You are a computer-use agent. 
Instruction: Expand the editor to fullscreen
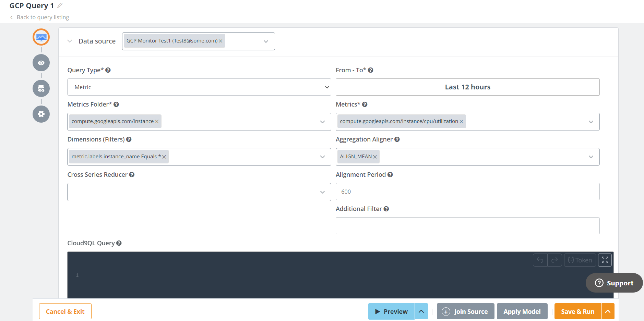[605, 260]
